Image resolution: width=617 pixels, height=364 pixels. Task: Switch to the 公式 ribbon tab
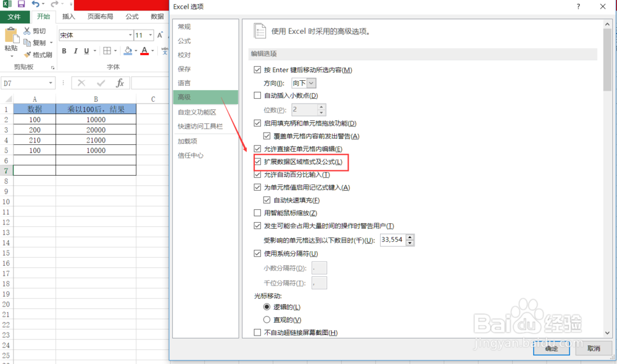pos(132,17)
